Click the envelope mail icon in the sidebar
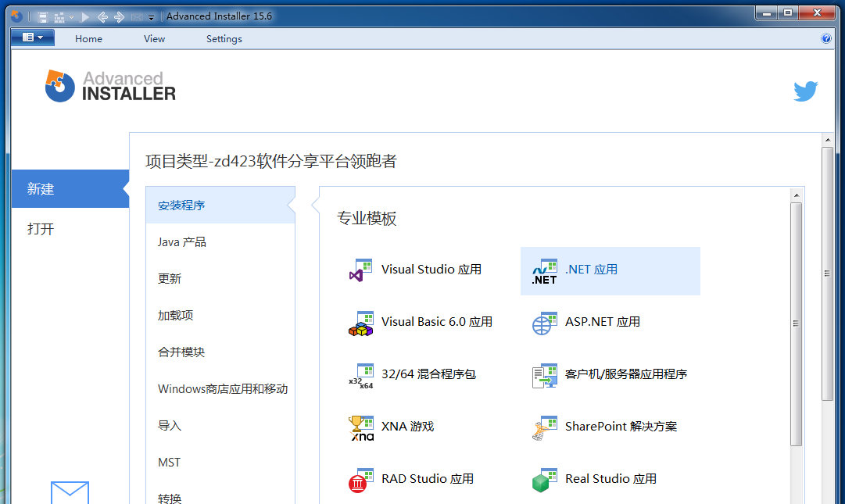The image size is (845, 504). 70,492
